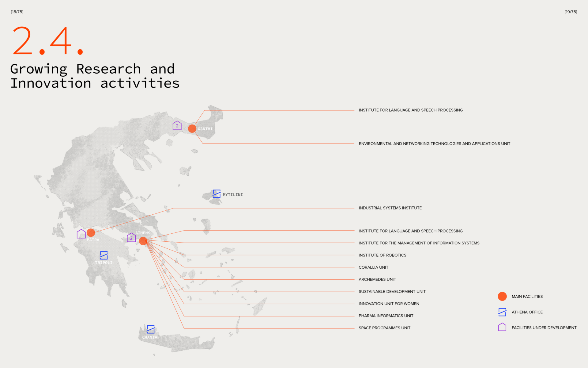Click the purple house icon near Xanthi
The width and height of the screenshot is (588, 368).
click(177, 125)
